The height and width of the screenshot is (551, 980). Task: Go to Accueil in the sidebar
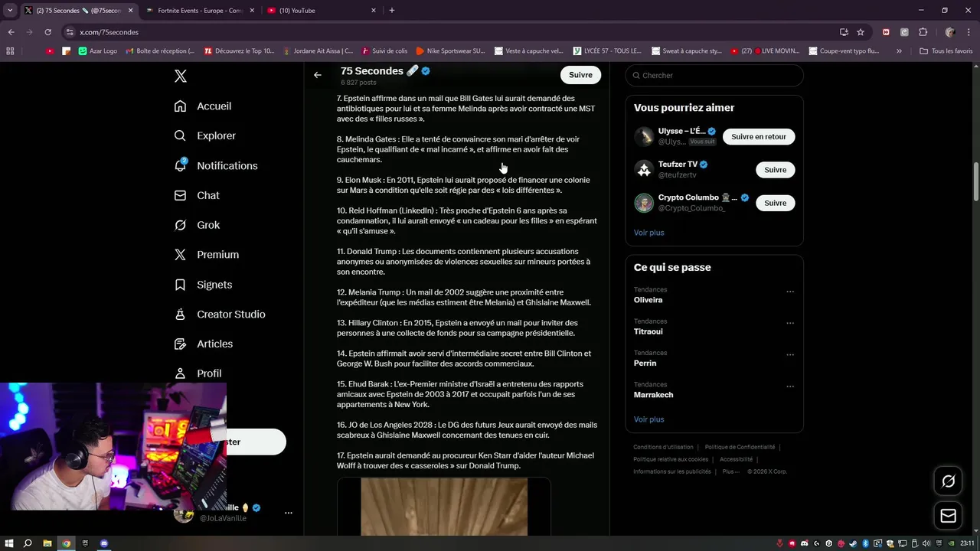click(203, 106)
